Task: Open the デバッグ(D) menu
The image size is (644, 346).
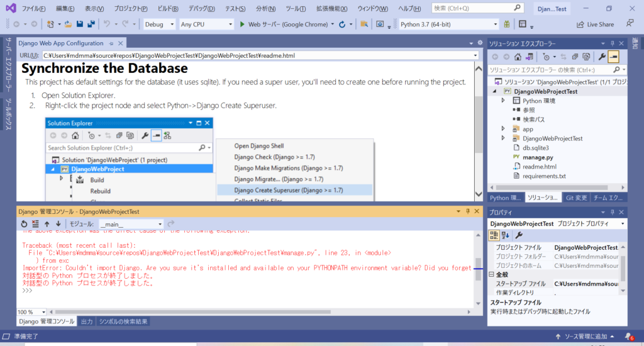Action: 202,8
